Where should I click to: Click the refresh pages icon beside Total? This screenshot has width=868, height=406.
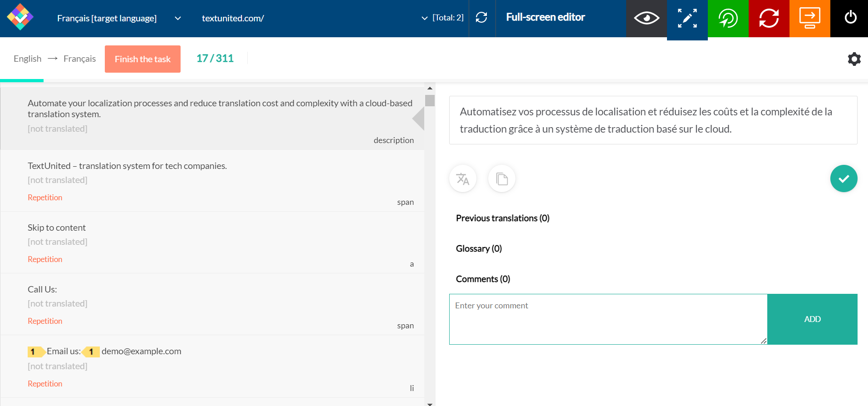click(481, 18)
